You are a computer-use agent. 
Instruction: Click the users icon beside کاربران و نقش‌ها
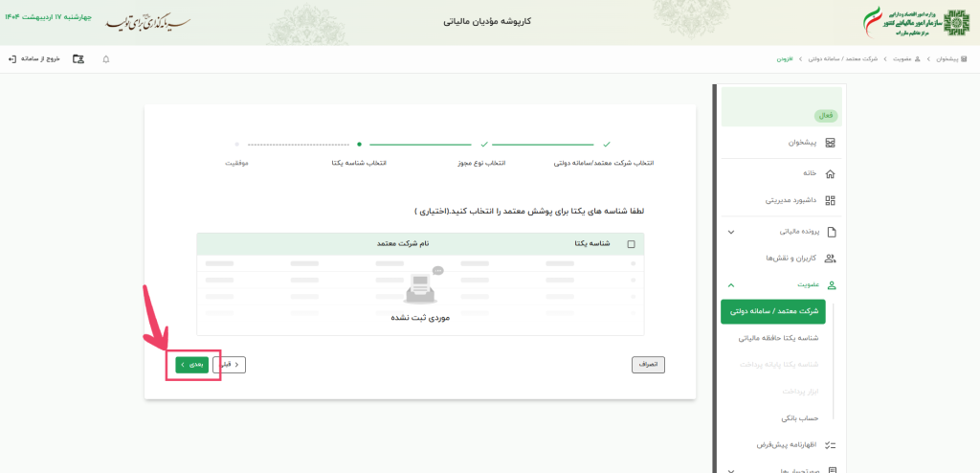coord(830,259)
